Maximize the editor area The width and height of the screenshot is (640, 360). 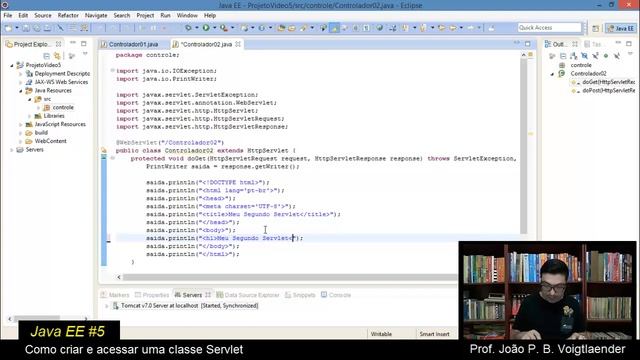pos(528,43)
